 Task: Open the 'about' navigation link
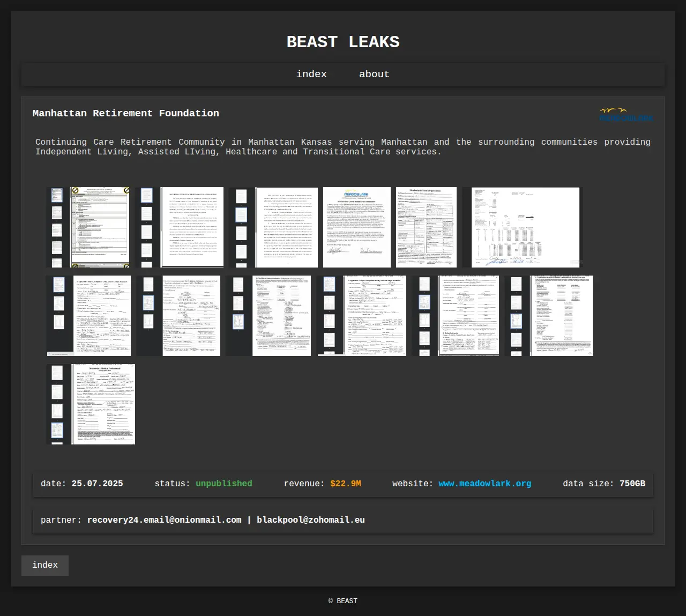click(x=374, y=75)
